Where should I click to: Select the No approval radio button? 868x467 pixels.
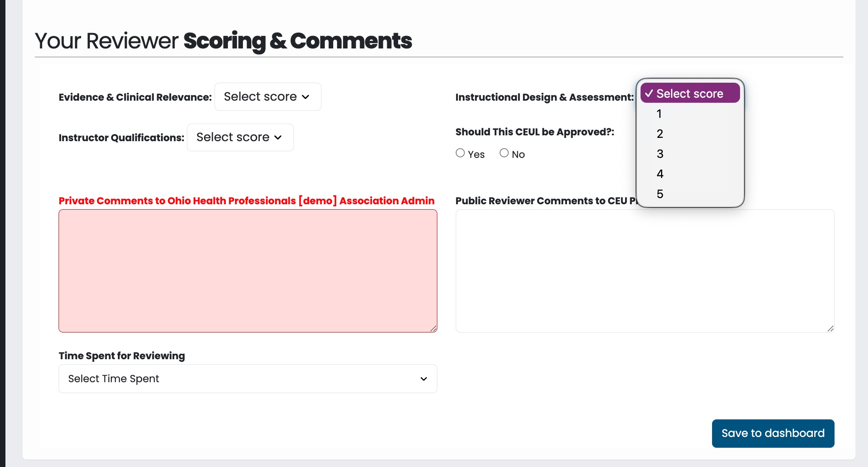pos(504,153)
